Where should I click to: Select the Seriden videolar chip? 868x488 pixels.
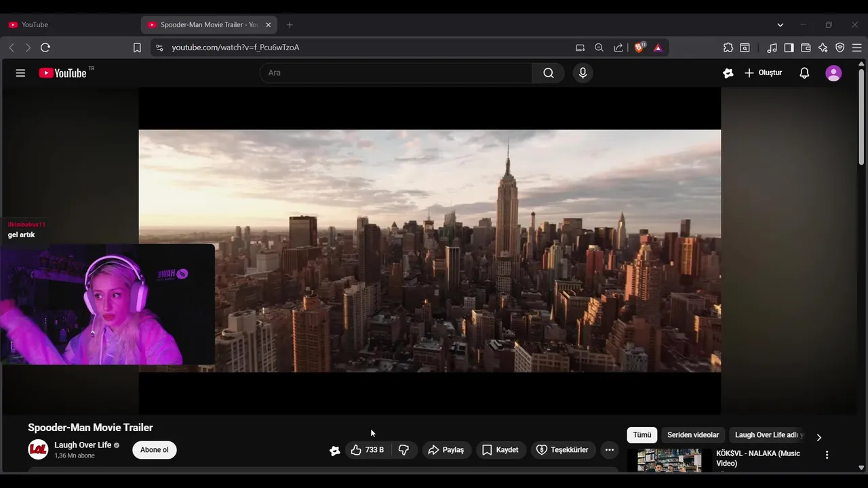click(x=693, y=435)
